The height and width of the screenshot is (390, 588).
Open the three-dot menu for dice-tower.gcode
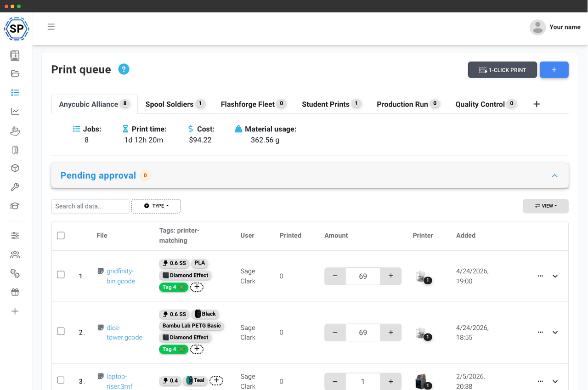pos(540,332)
